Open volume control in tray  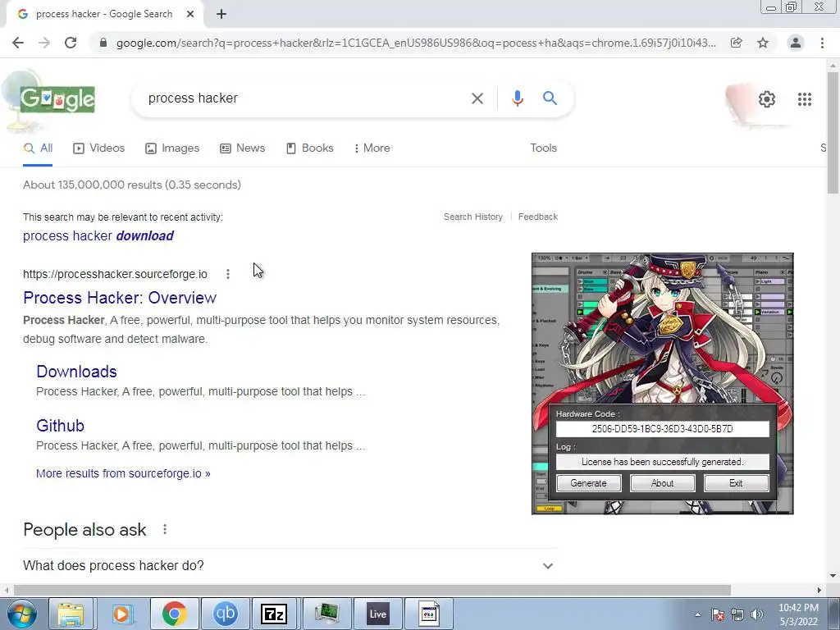pos(757,614)
